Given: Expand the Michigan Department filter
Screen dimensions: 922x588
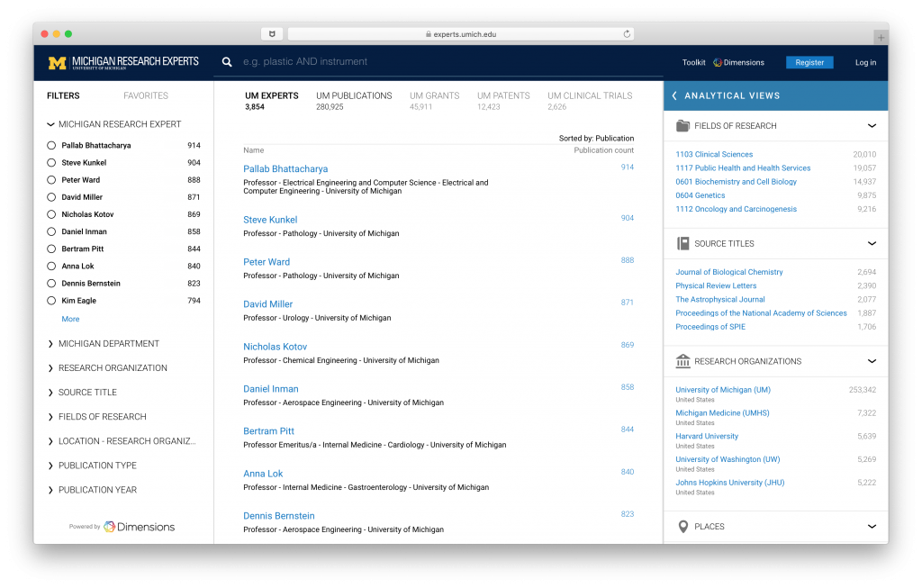Looking at the screenshot, I should click(x=50, y=343).
